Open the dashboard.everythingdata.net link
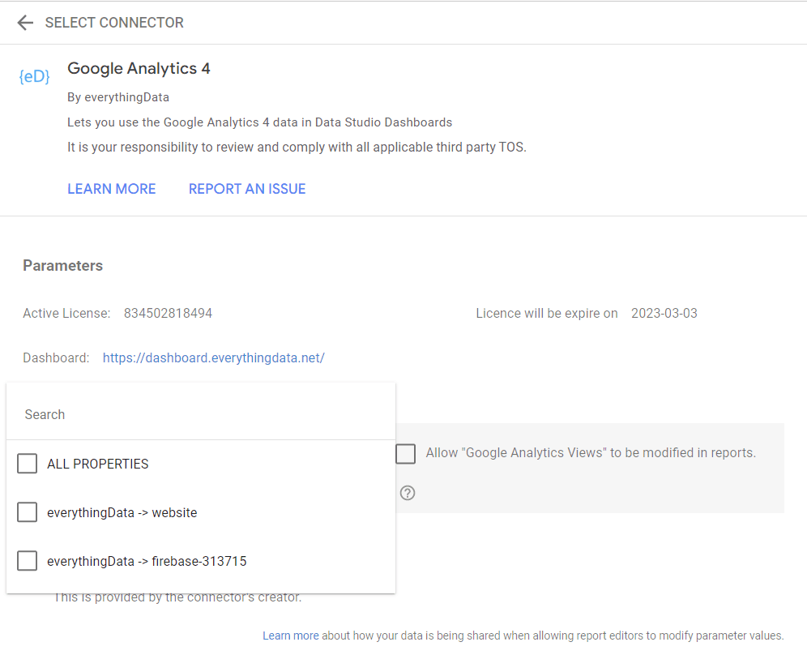Viewport: 807px width, 672px height. point(213,357)
